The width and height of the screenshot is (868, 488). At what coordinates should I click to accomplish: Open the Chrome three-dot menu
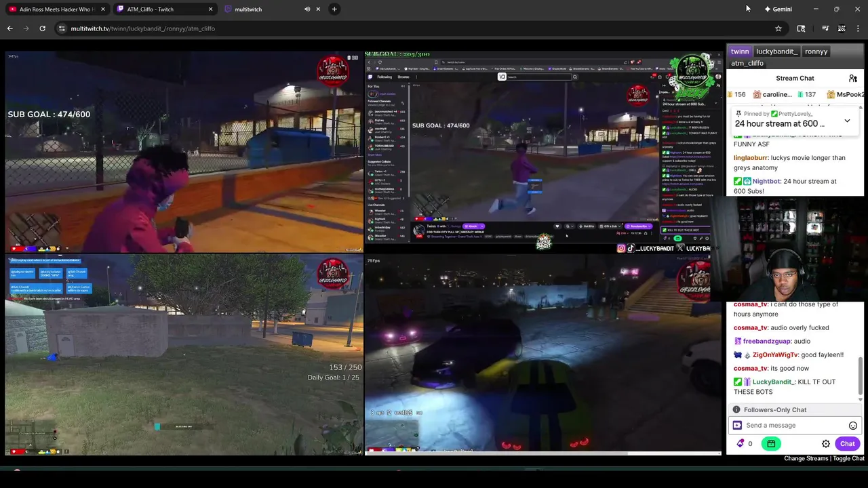coord(859,28)
